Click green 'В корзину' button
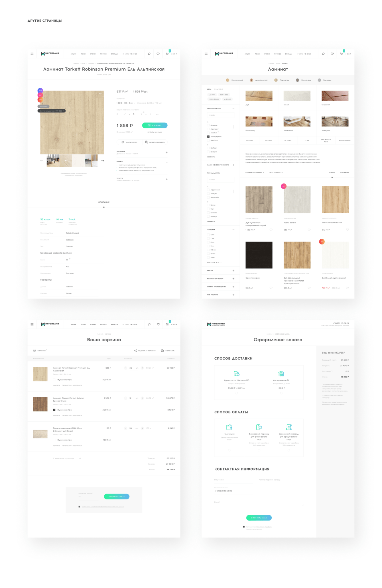The width and height of the screenshot is (382, 588). point(155,125)
